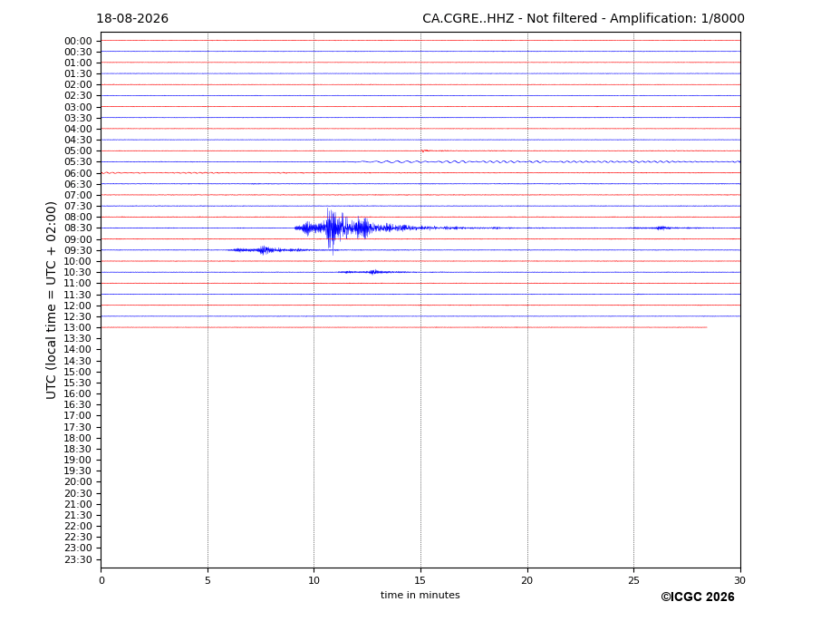
Task: Select the 08:30 time row label
Action: coord(78,228)
